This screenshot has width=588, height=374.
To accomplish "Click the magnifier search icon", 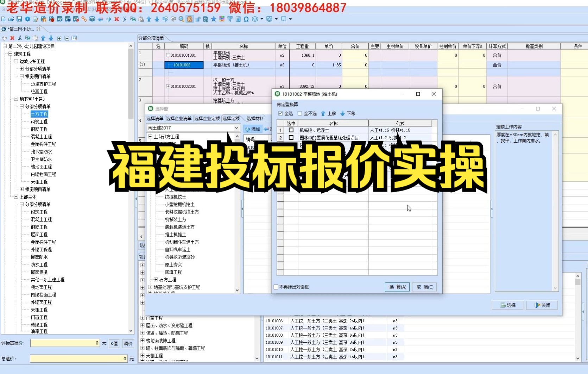I will 181,19.
